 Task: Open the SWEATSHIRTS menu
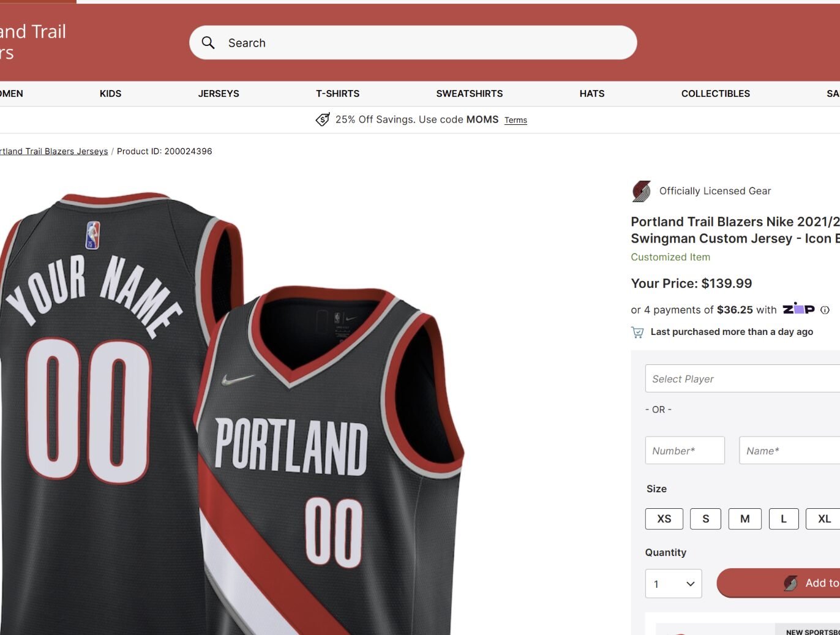pyautogui.click(x=470, y=94)
